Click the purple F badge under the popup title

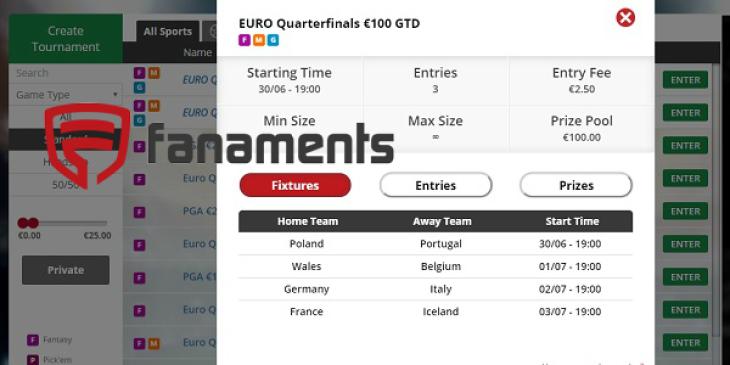[244, 40]
